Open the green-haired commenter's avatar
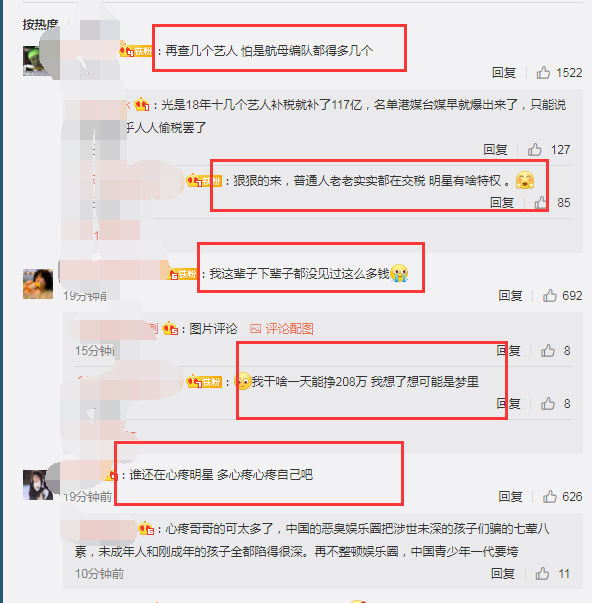592x603 pixels. [37, 61]
